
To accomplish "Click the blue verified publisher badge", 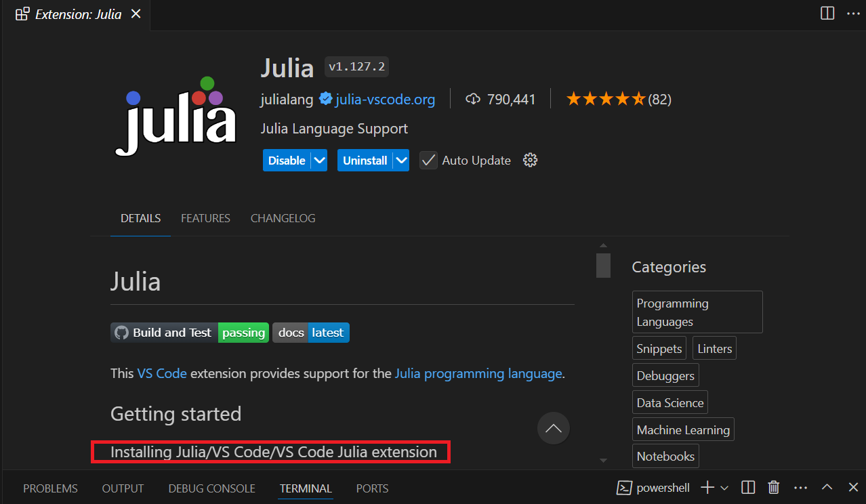I will tap(325, 100).
